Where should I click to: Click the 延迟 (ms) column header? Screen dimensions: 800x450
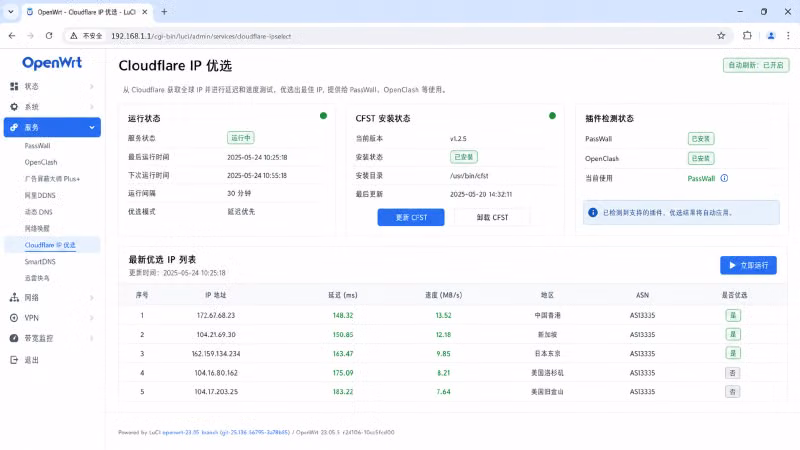343,295
